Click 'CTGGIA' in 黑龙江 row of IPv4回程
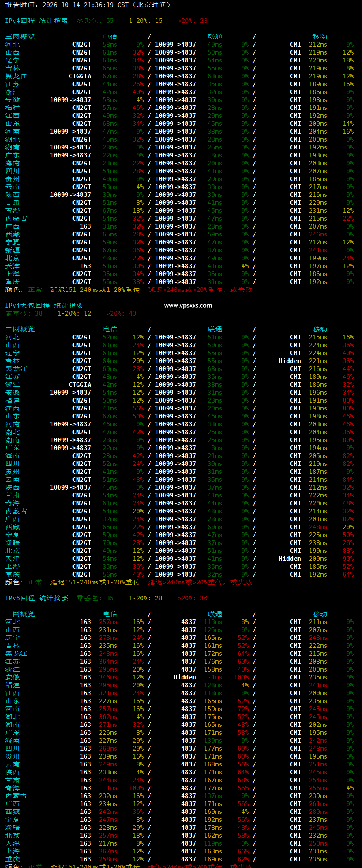The height and width of the screenshot is (868, 362). (80, 76)
